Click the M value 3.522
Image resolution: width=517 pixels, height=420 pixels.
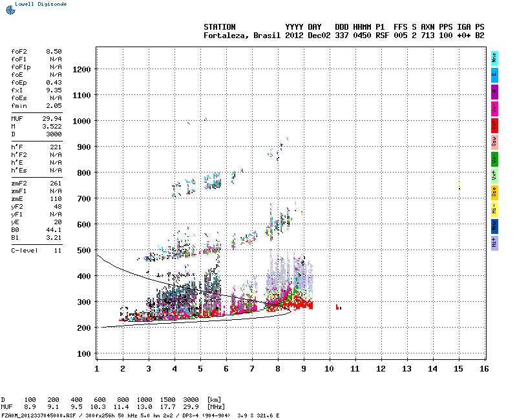tap(52, 126)
